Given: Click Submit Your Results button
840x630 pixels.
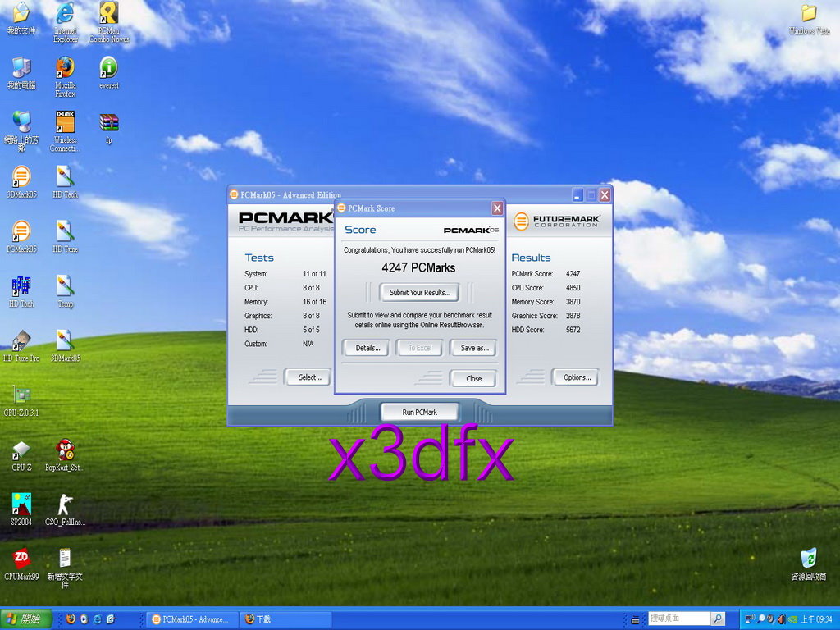Looking at the screenshot, I should [x=419, y=293].
